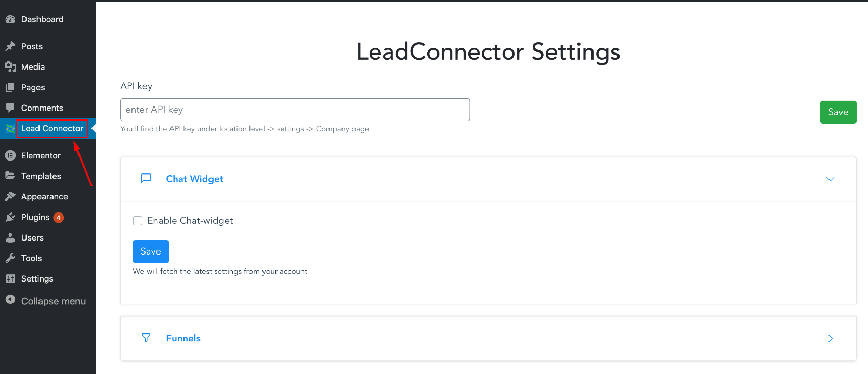
Task: Open the Plugins menu
Action: point(35,217)
